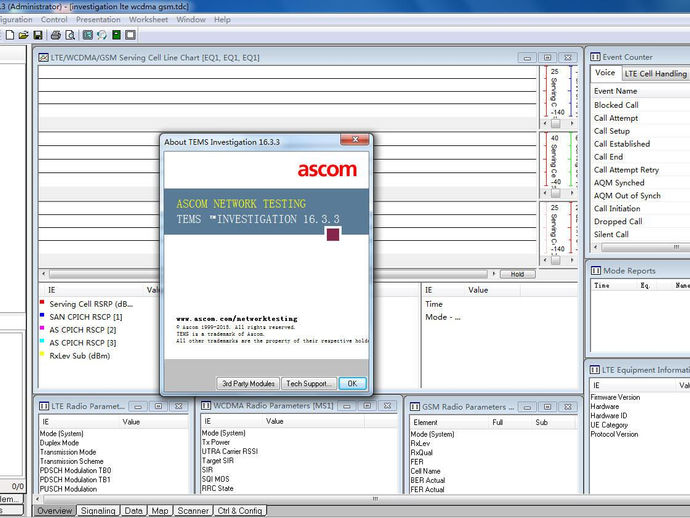Click the Event Counter horizontal scrollbar

(645, 247)
